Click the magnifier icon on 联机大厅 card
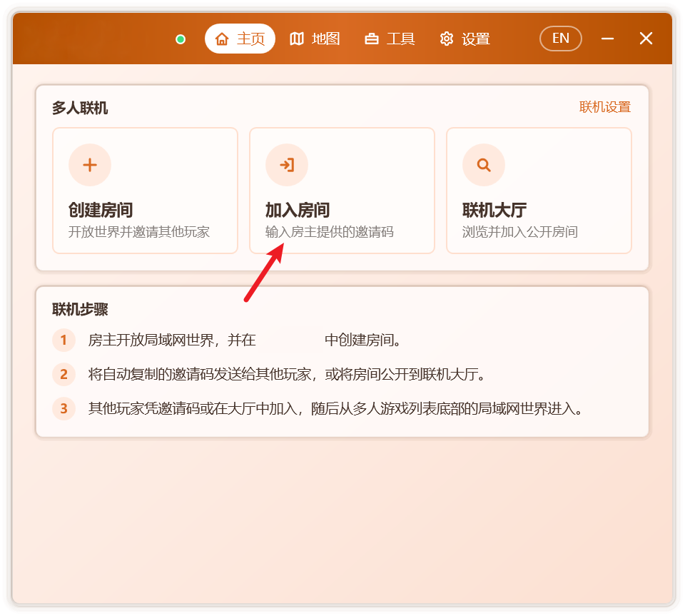The height and width of the screenshot is (616, 685). click(484, 165)
